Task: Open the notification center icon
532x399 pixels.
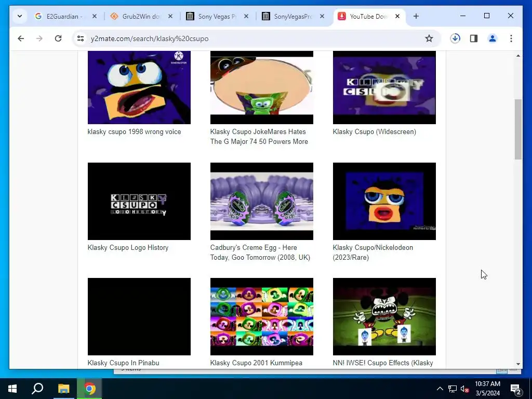Action: click(515, 389)
